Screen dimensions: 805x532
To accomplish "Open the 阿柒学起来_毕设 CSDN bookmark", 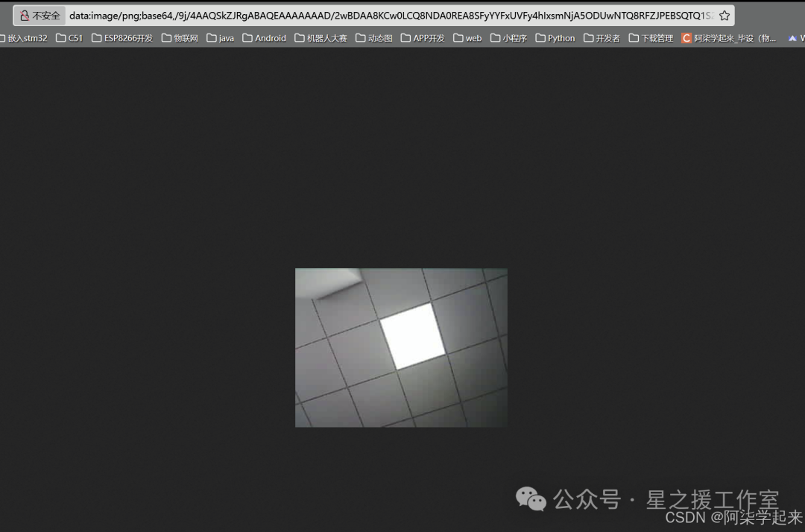I will (729, 38).
